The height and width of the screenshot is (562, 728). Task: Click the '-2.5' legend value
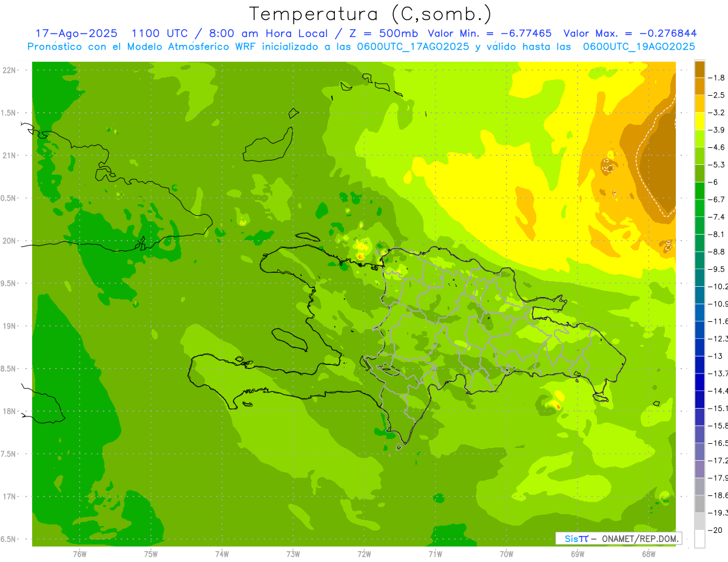pos(717,95)
